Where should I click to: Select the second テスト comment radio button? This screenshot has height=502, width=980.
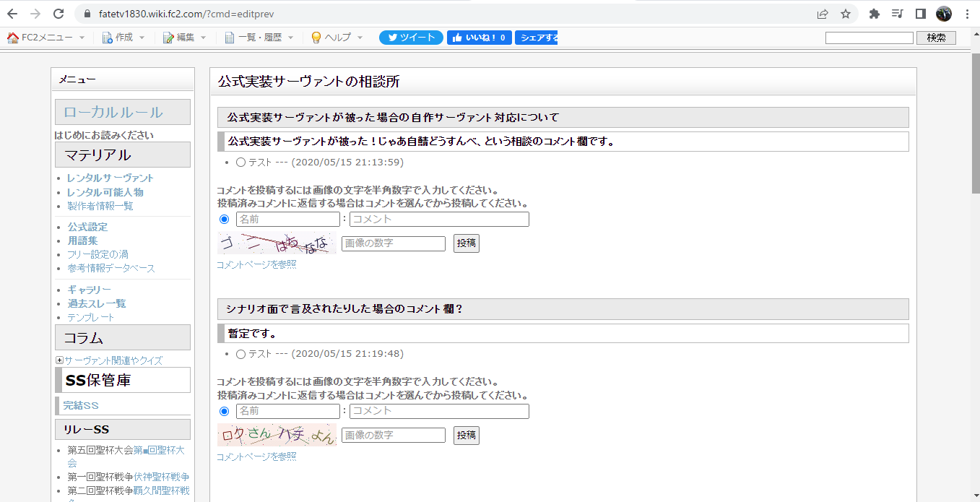[x=240, y=354]
